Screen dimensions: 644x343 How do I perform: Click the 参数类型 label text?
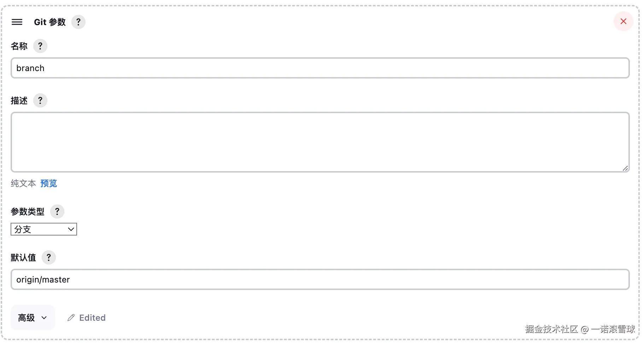coord(28,212)
